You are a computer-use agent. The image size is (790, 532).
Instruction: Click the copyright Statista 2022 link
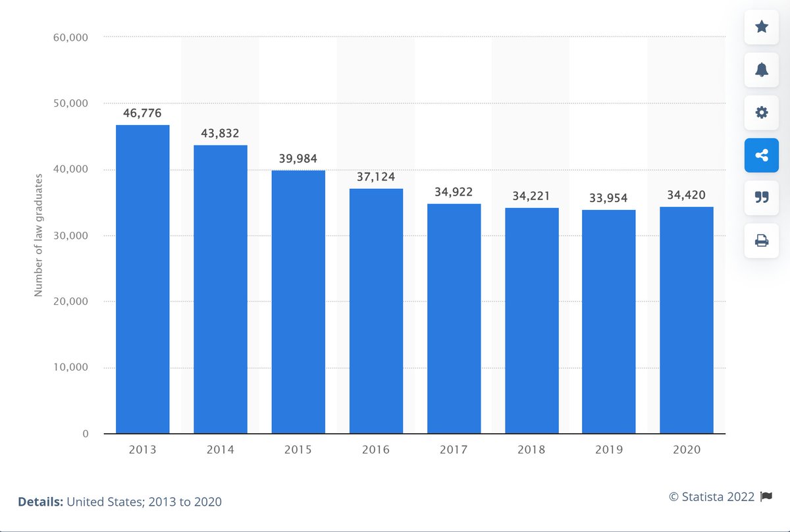click(x=712, y=496)
